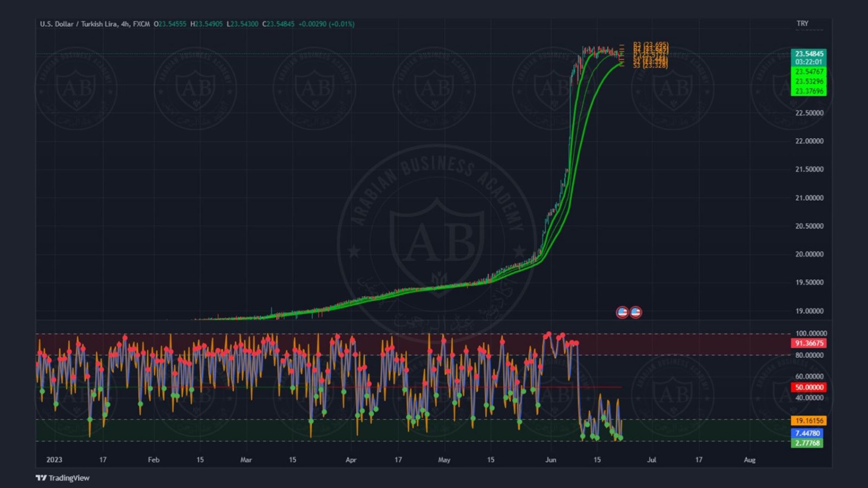This screenshot has width=868, height=488.
Task: Open the left US economic event flag
Action: [622, 312]
